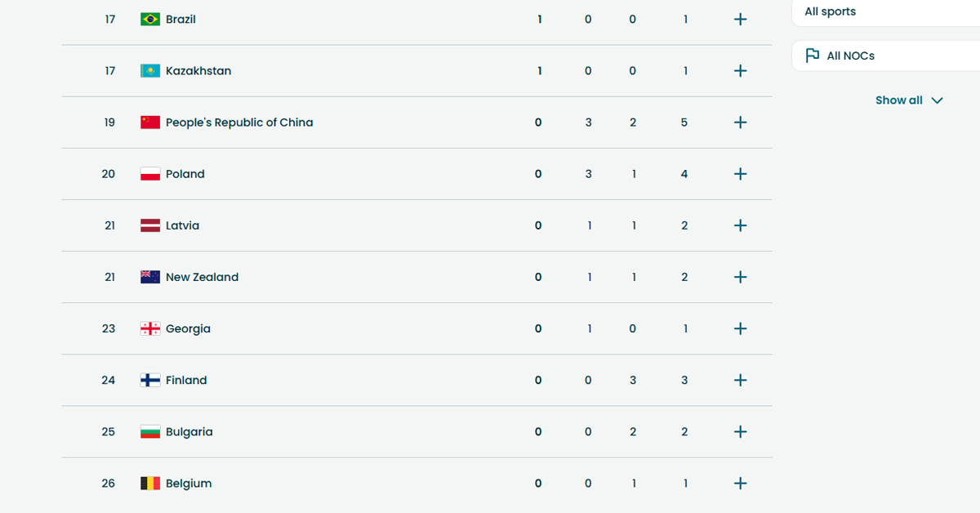Expand Brazil's medal details with plus
The width and height of the screenshot is (980, 513).
(x=740, y=19)
